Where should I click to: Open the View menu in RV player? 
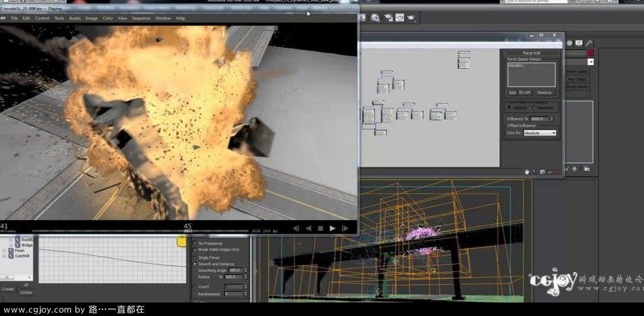tap(122, 18)
